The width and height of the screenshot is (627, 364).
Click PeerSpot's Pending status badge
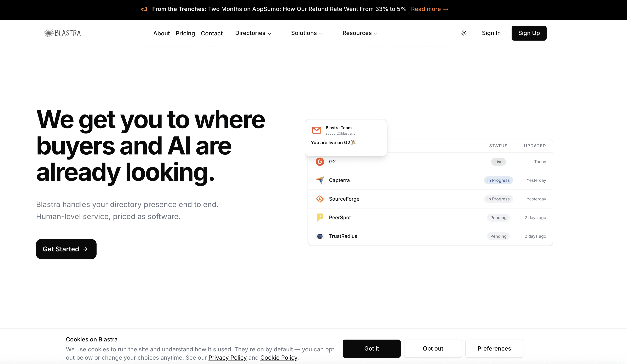coord(498,218)
